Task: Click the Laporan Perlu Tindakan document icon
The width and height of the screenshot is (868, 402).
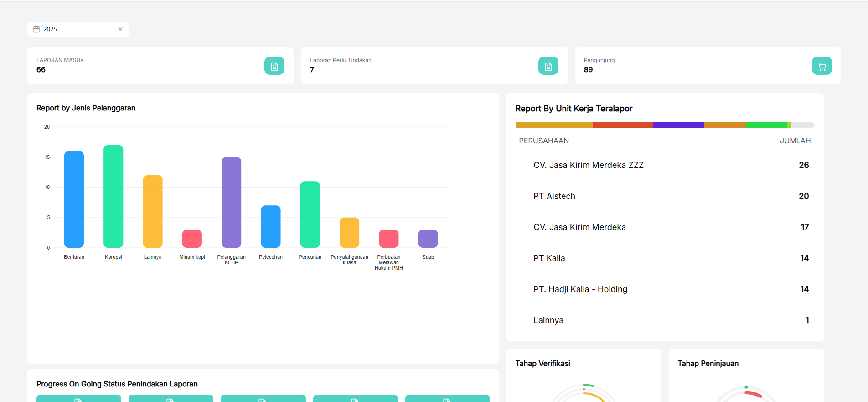Action: pos(548,66)
